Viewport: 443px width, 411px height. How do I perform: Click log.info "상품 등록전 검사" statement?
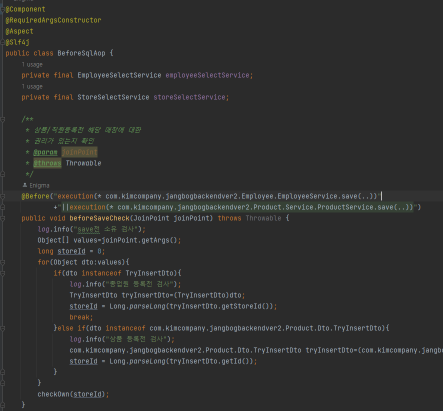122,339
